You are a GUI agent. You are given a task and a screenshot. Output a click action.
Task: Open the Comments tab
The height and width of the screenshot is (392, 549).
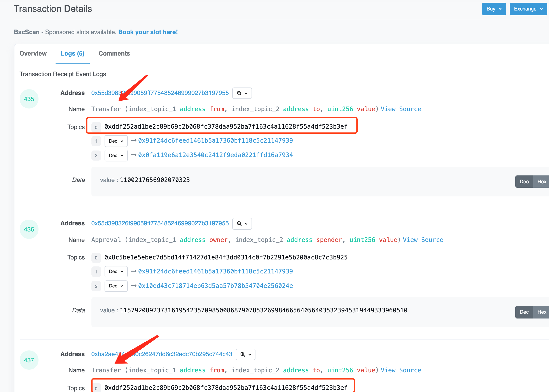(114, 53)
